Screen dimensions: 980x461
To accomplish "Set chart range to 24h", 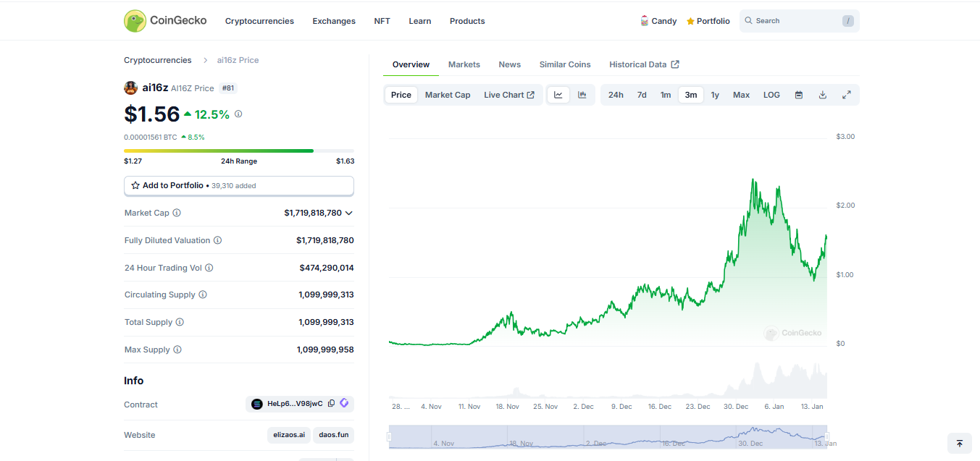I will (x=616, y=95).
